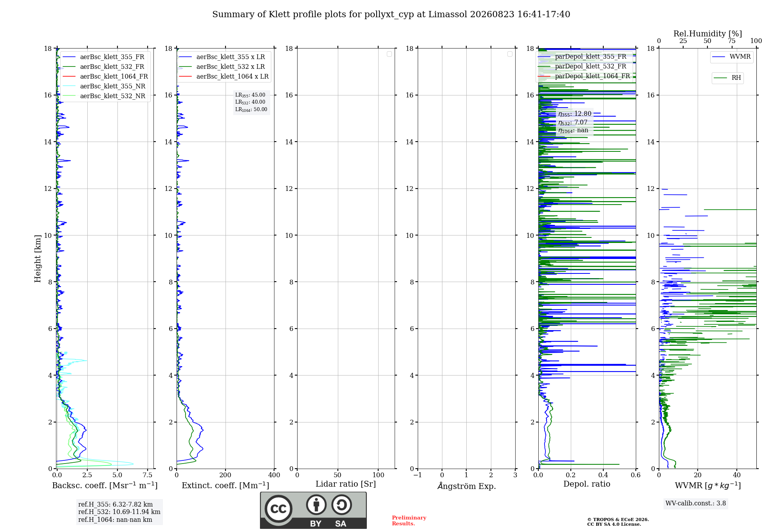Click the η355: 12.80 value
The image size is (783, 532).
575,114
